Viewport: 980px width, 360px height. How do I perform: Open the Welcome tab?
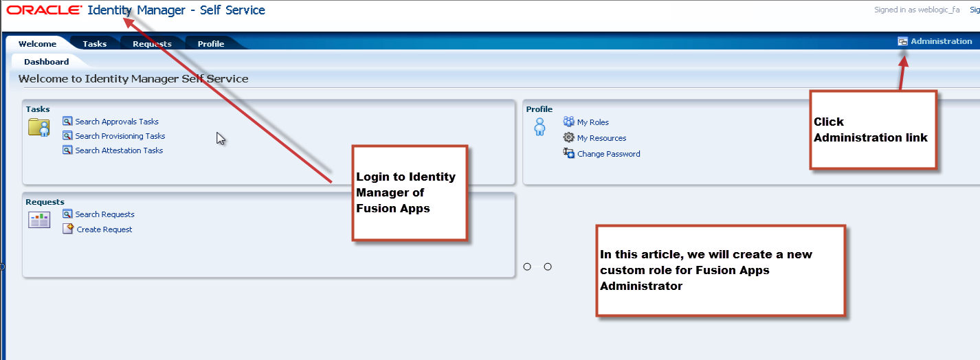[37, 43]
